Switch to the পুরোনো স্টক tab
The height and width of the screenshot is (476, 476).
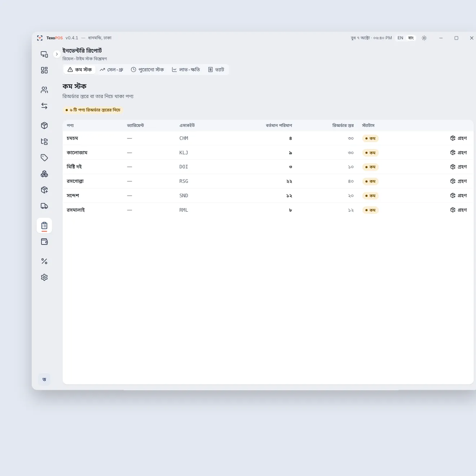[x=147, y=70]
